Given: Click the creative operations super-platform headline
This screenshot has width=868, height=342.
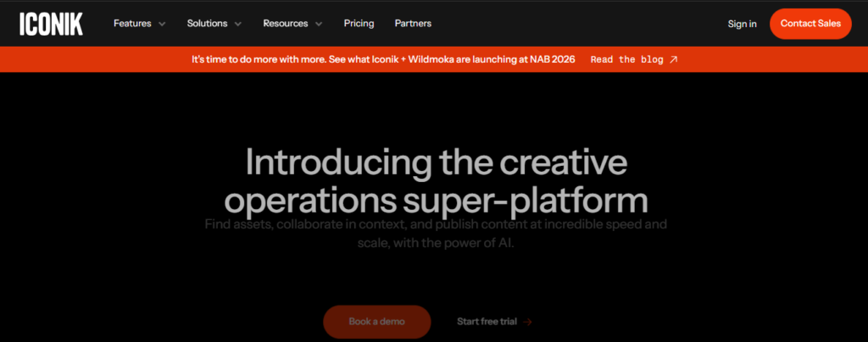Looking at the screenshot, I should (435, 181).
